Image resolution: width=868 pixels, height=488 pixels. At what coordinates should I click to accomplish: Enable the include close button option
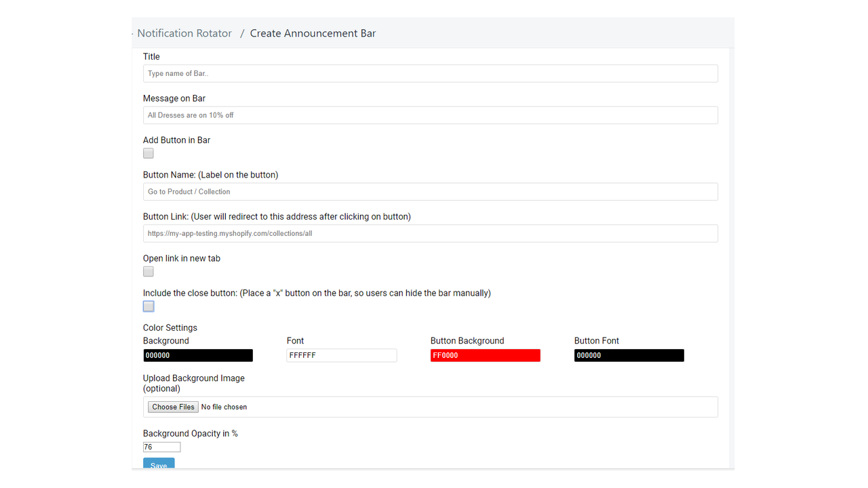[148, 306]
